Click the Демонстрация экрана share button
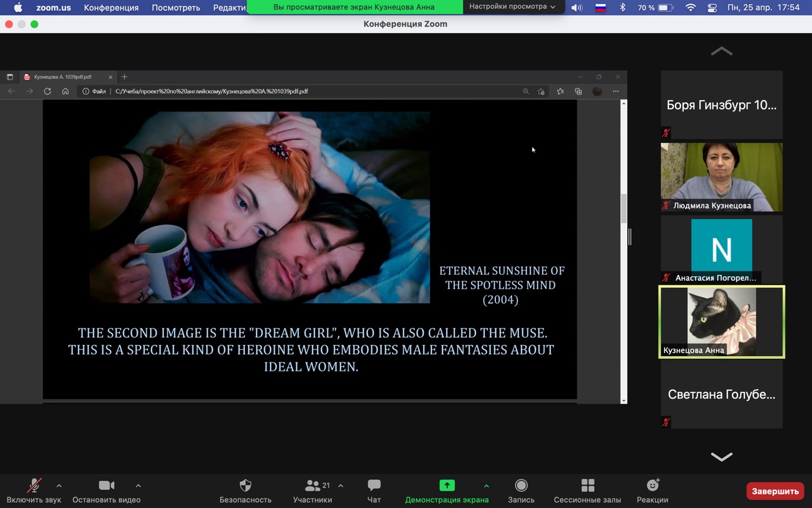 tap(447, 491)
